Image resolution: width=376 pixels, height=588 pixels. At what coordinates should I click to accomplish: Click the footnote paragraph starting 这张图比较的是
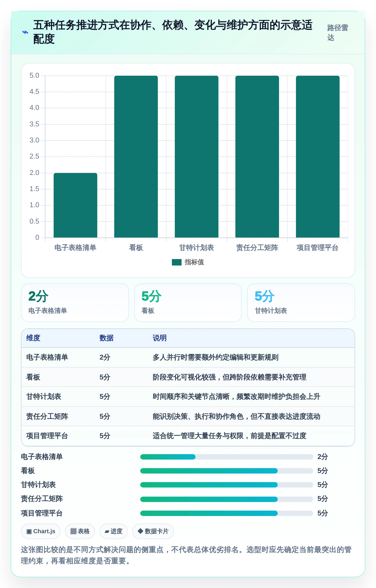186,555
